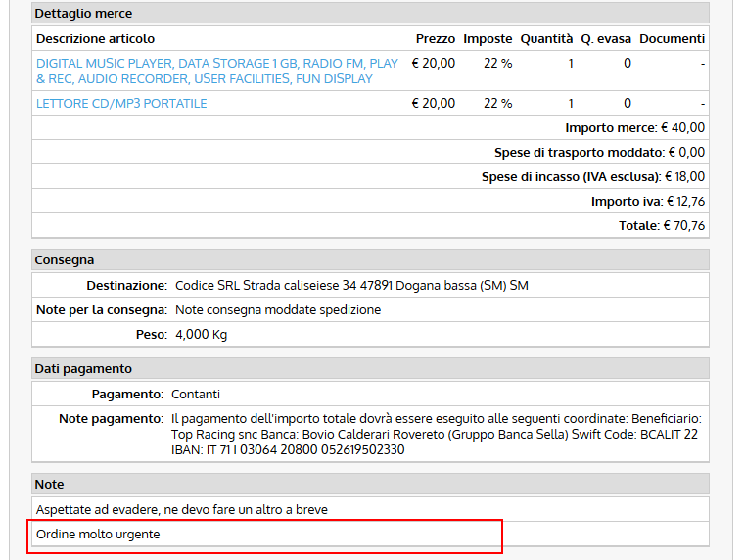Click the Descrizione articolo column header
Image resolution: width=744 pixels, height=560 pixels.
95,39
